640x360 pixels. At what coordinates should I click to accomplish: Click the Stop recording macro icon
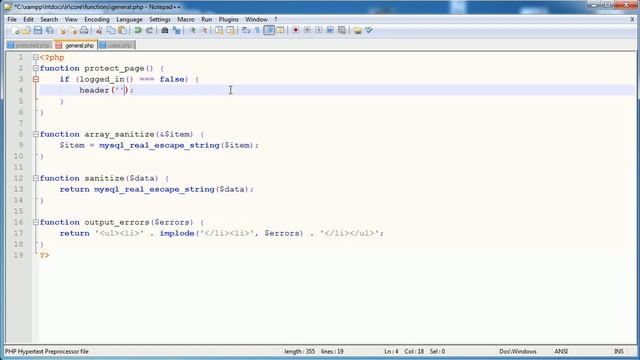point(307,31)
